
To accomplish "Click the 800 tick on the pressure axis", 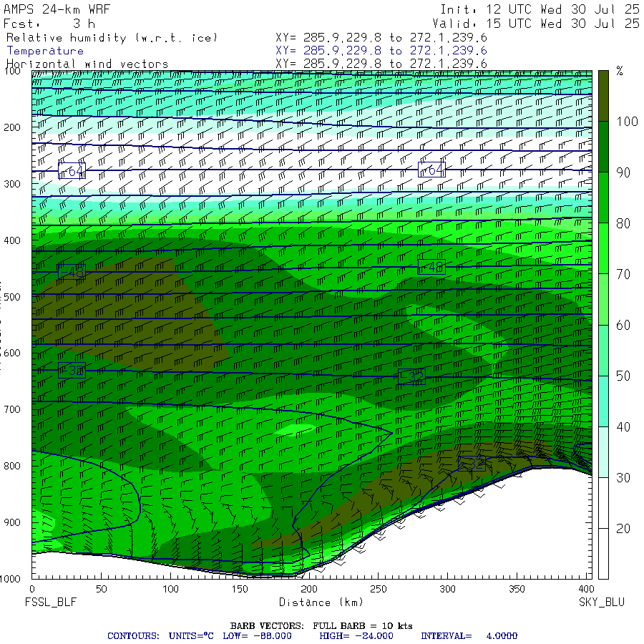I will tap(12, 466).
